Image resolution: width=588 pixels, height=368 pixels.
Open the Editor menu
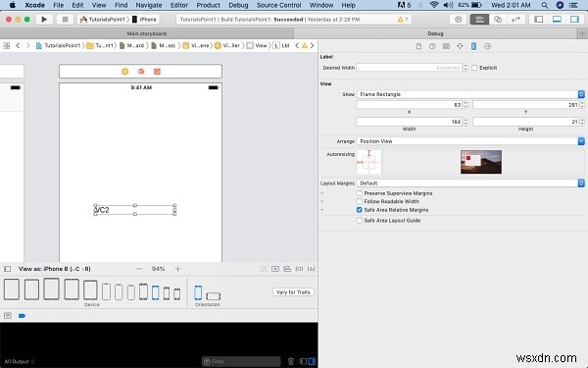coord(179,5)
